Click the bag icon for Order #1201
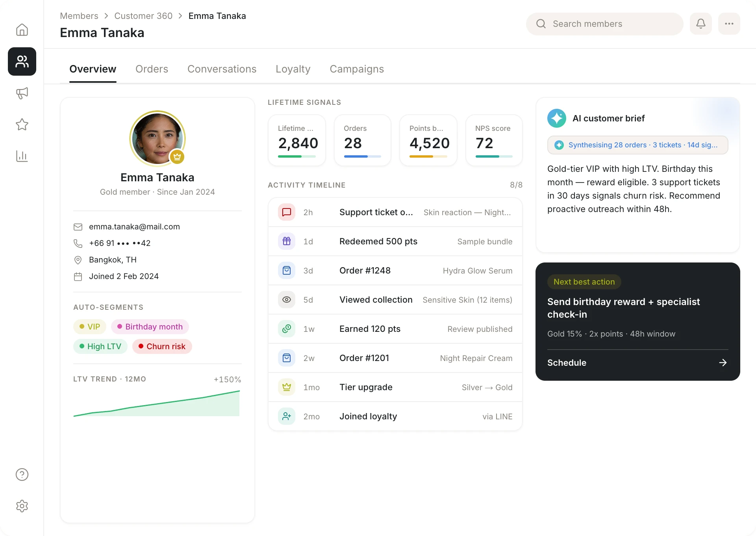The image size is (756, 536). tap(287, 358)
